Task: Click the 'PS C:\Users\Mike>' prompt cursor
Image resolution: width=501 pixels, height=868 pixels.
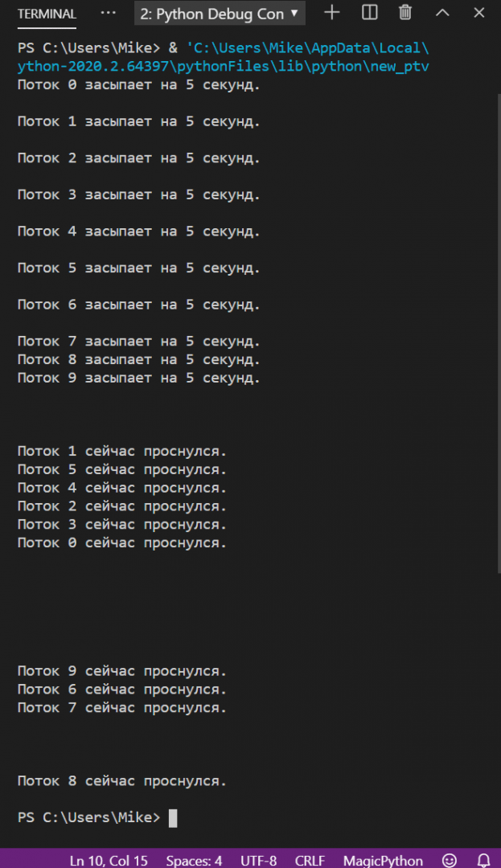Action: [172, 817]
